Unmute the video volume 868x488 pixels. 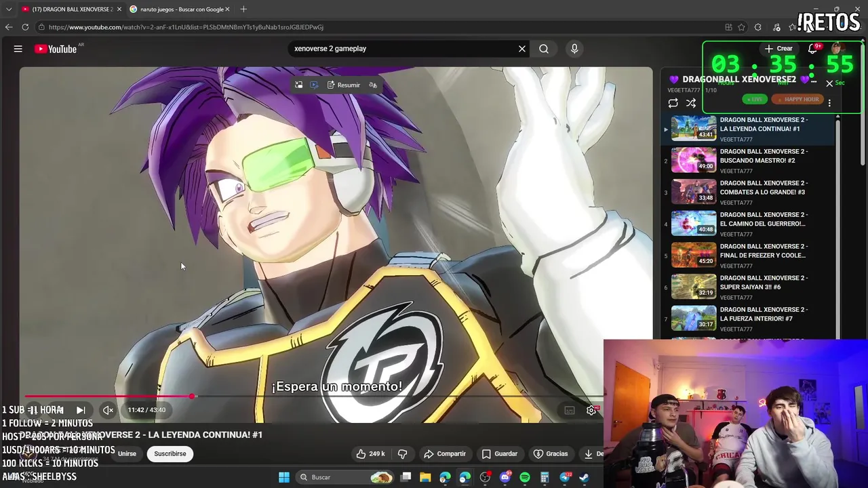click(x=108, y=410)
